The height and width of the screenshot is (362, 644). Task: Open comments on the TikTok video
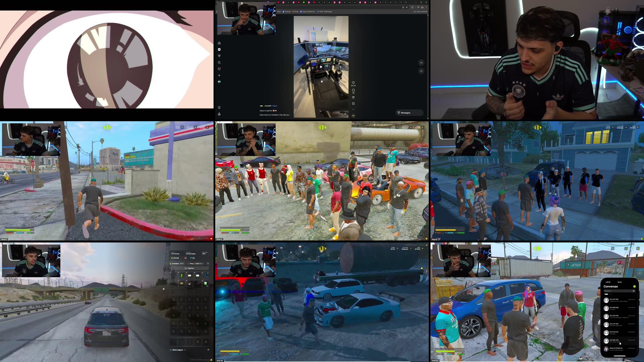coord(353,90)
